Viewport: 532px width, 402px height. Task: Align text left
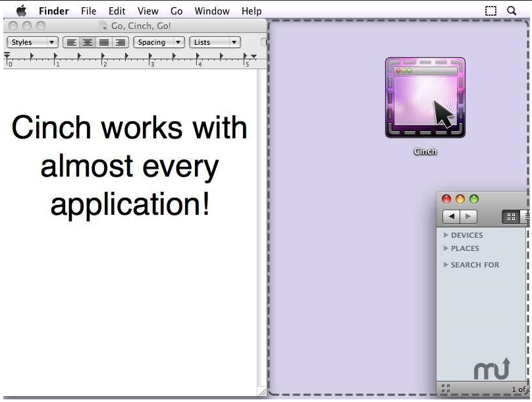point(71,42)
